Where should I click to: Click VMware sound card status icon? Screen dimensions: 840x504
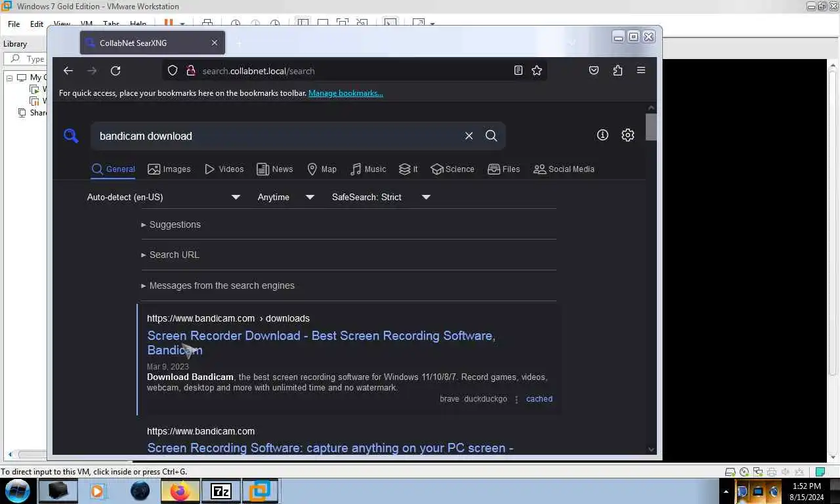click(x=785, y=472)
